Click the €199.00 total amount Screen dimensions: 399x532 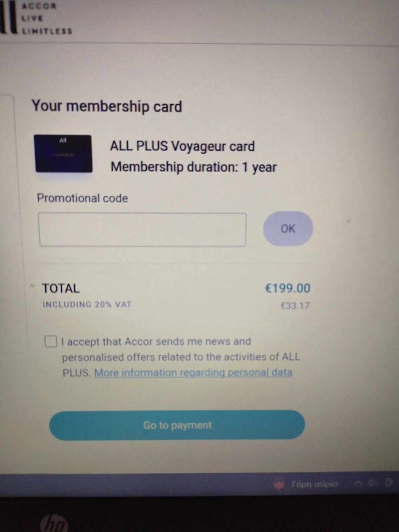(x=288, y=288)
